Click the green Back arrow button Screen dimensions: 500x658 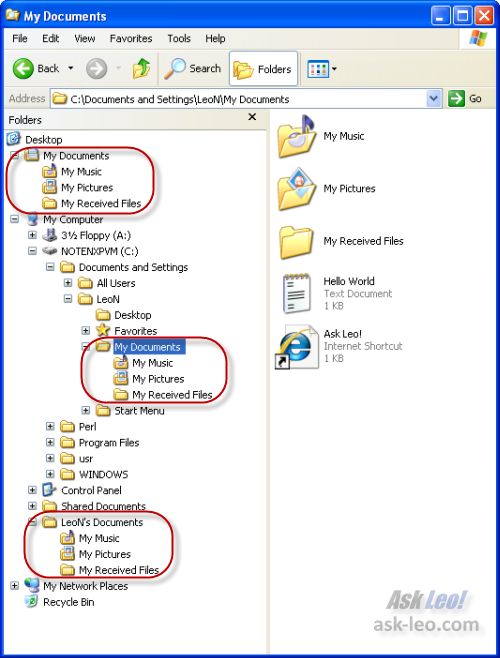23,68
